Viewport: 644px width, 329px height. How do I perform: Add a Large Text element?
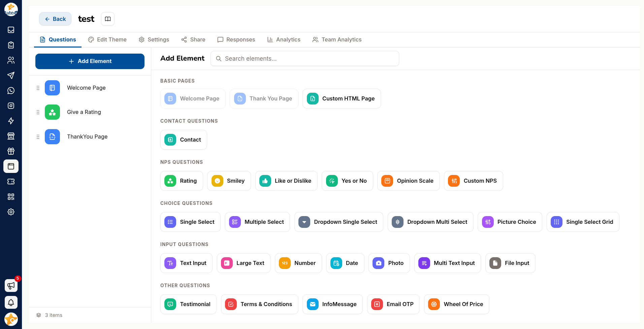click(x=244, y=263)
